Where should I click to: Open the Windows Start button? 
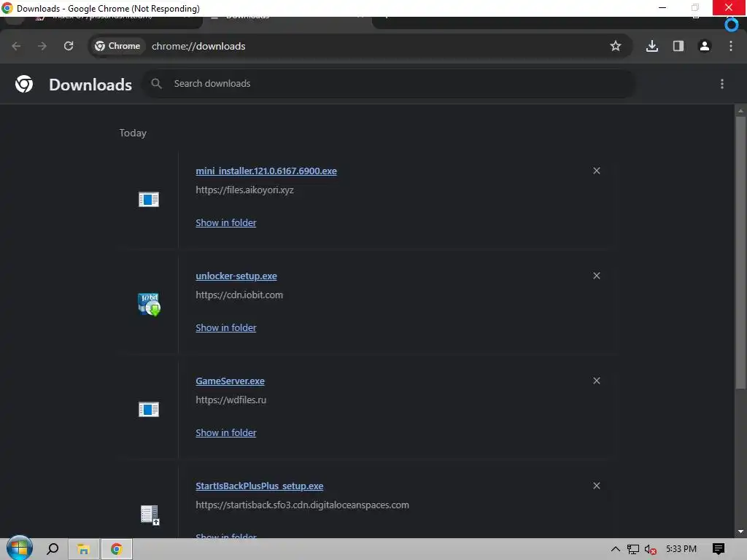pos(19,548)
